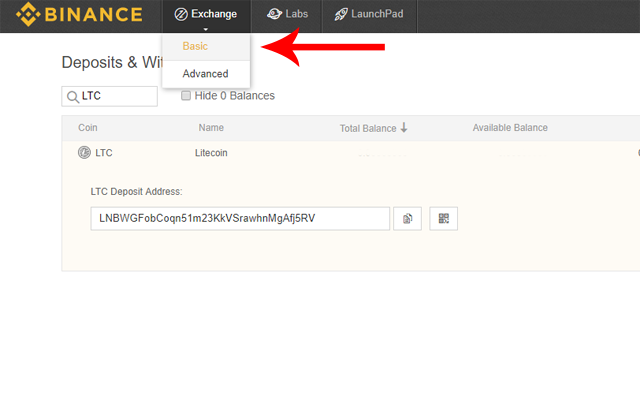
Task: Click the Litecoin name cell
Action: (211, 153)
